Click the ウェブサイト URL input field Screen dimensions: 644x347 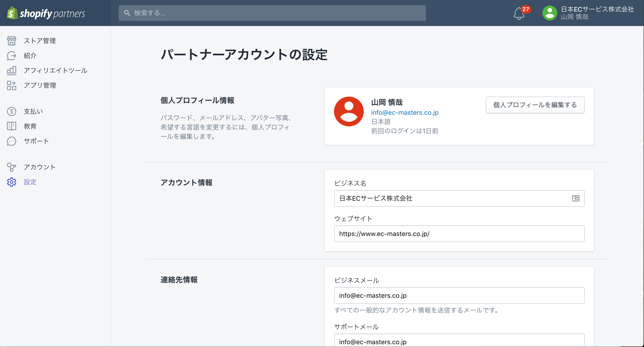coord(459,234)
